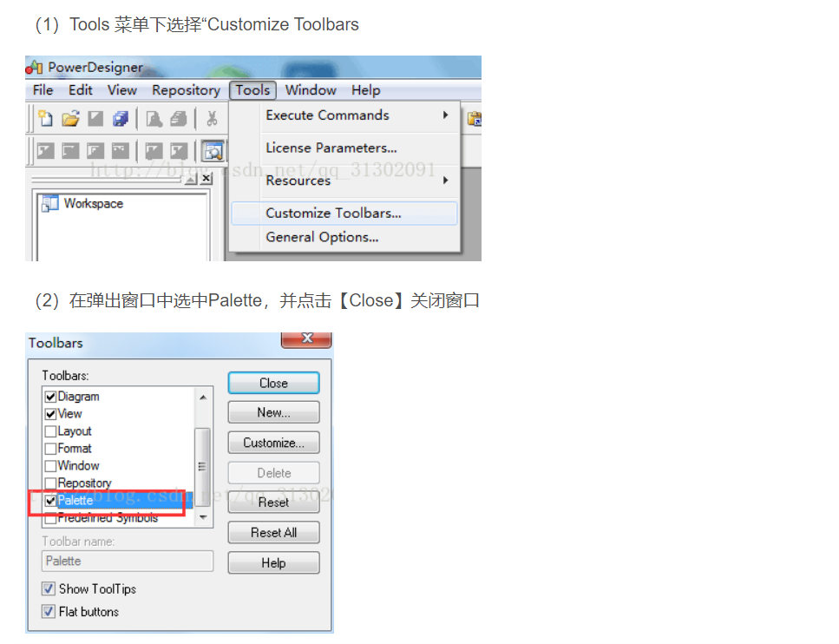839x644 pixels.
Task: Open the View menu
Action: (x=122, y=90)
